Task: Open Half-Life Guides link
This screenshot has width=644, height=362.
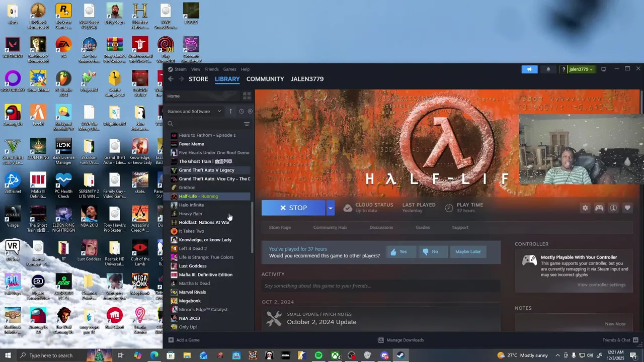Action: coord(423,227)
